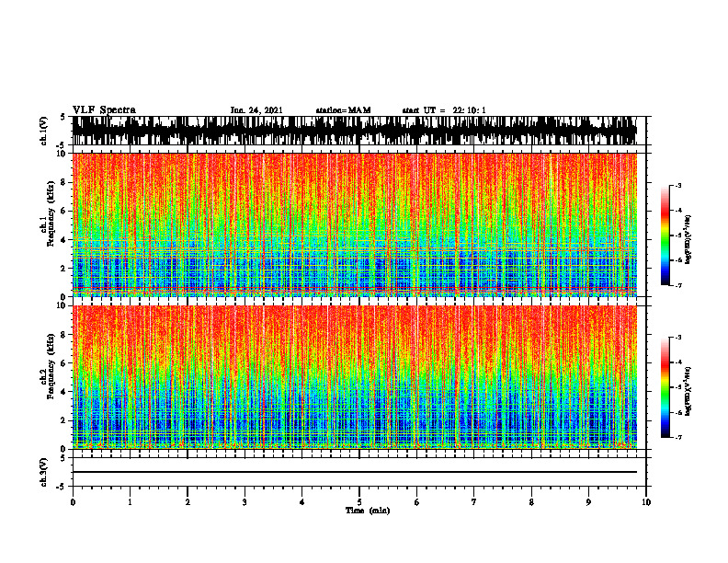Click the ch.1 frequency spectrogram panel
Image resolution: width=728 pixels, height=563 pixels.
354,224
